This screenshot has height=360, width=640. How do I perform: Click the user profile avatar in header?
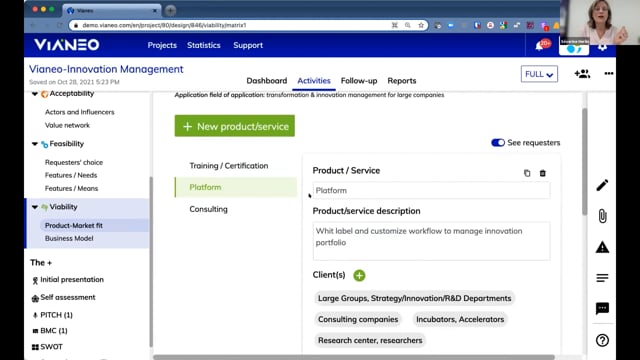tap(574, 48)
